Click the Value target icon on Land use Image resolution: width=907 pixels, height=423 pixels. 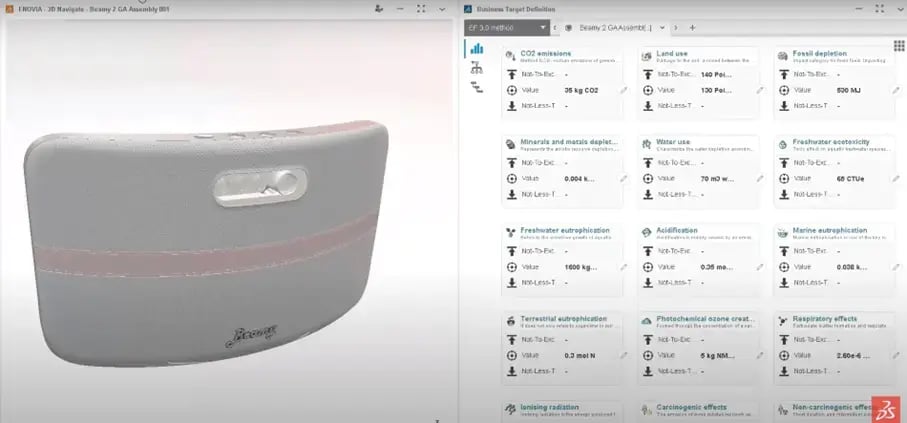(647, 90)
